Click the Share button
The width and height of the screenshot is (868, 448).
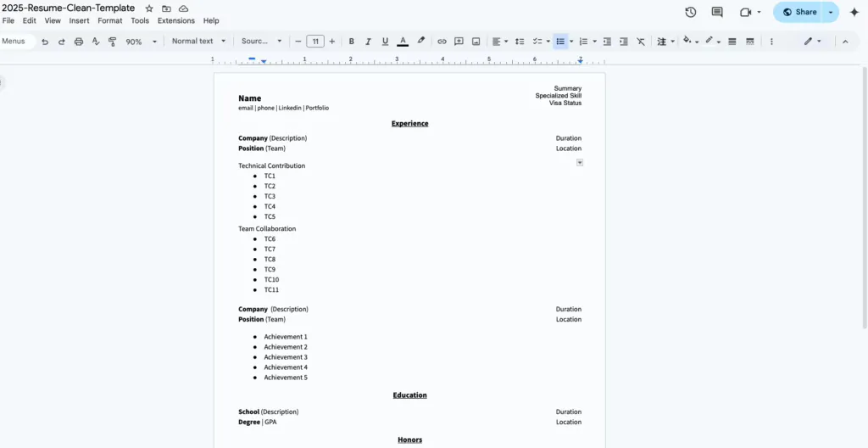coord(798,12)
